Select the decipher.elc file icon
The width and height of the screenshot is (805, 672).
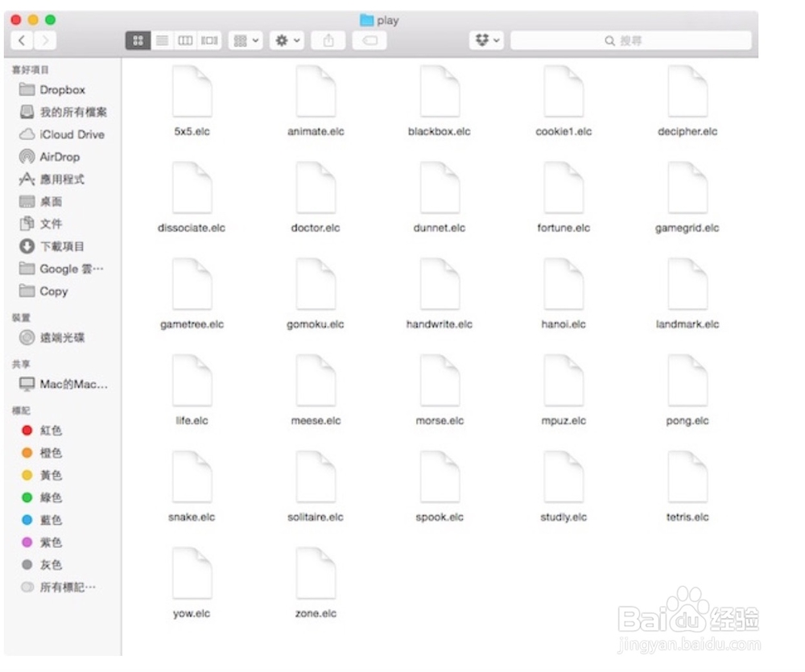coord(687,92)
